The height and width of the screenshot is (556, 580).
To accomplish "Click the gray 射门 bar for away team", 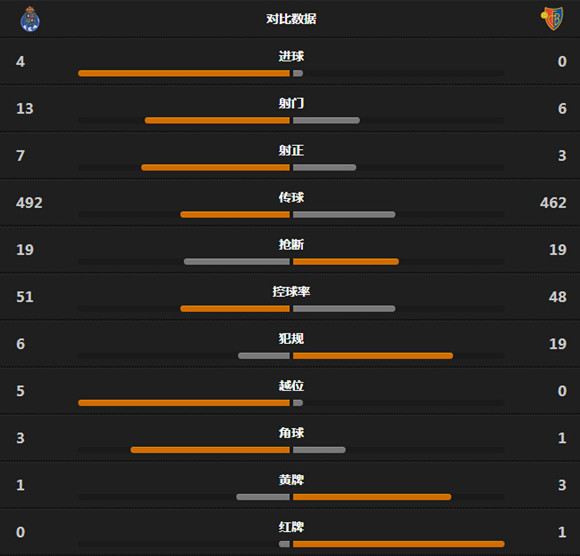I will click(326, 120).
